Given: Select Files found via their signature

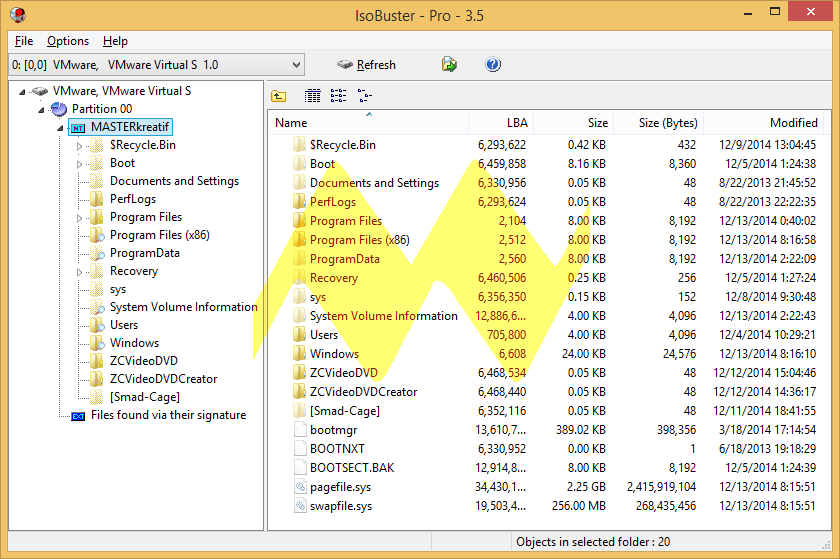Looking at the screenshot, I should (168, 415).
